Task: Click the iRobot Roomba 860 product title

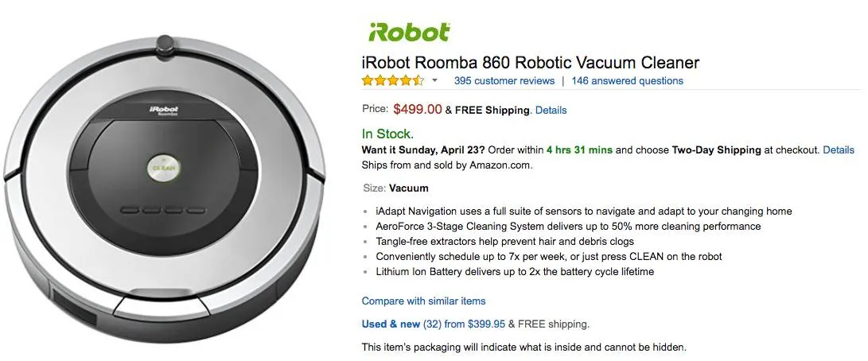Action: pyautogui.click(x=530, y=62)
